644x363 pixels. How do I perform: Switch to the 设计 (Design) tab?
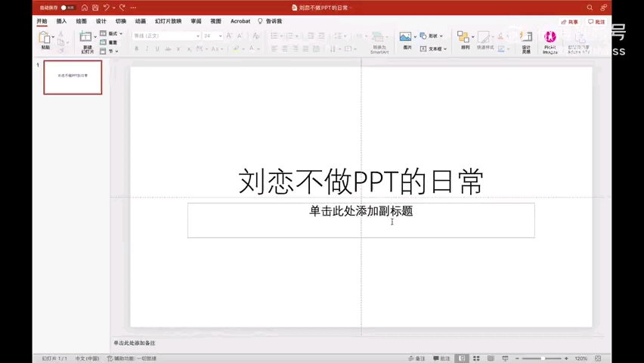101,21
